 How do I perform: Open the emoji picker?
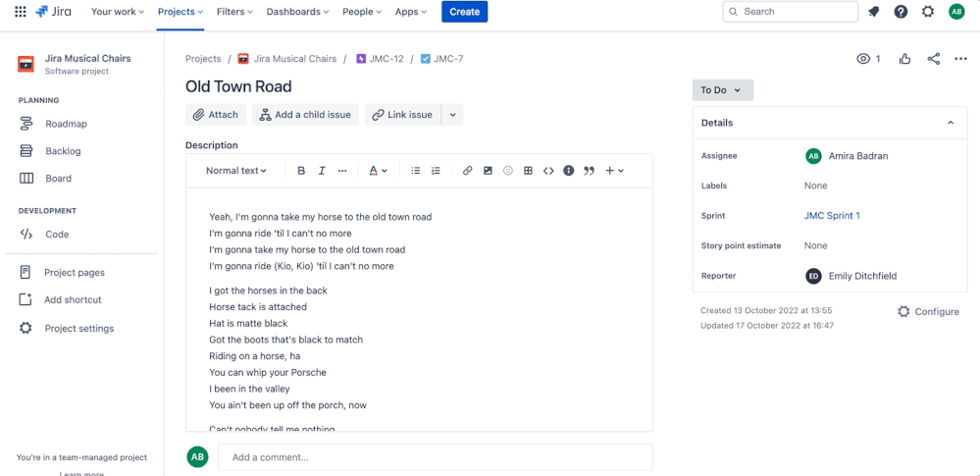click(x=508, y=170)
